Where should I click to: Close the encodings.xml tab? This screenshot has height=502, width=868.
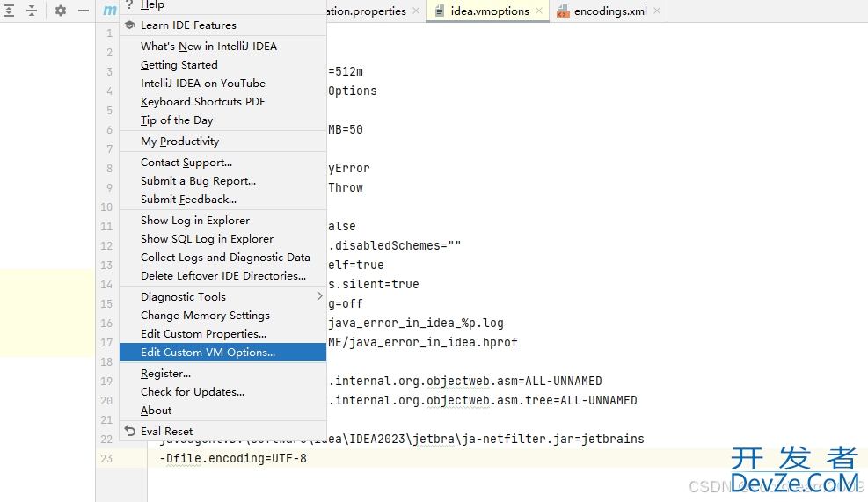(x=657, y=11)
